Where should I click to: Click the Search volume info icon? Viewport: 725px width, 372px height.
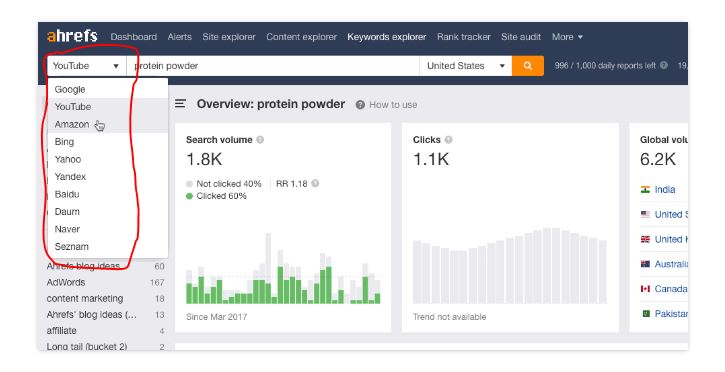(x=260, y=140)
